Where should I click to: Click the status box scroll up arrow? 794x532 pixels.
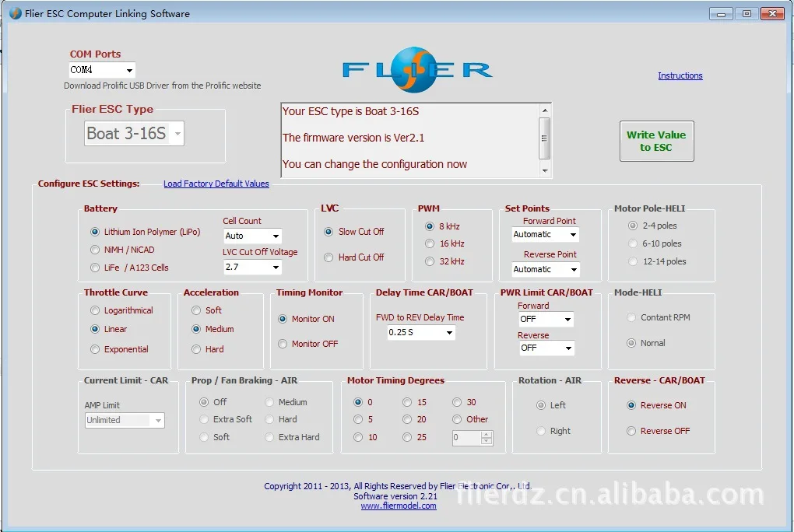pyautogui.click(x=545, y=110)
